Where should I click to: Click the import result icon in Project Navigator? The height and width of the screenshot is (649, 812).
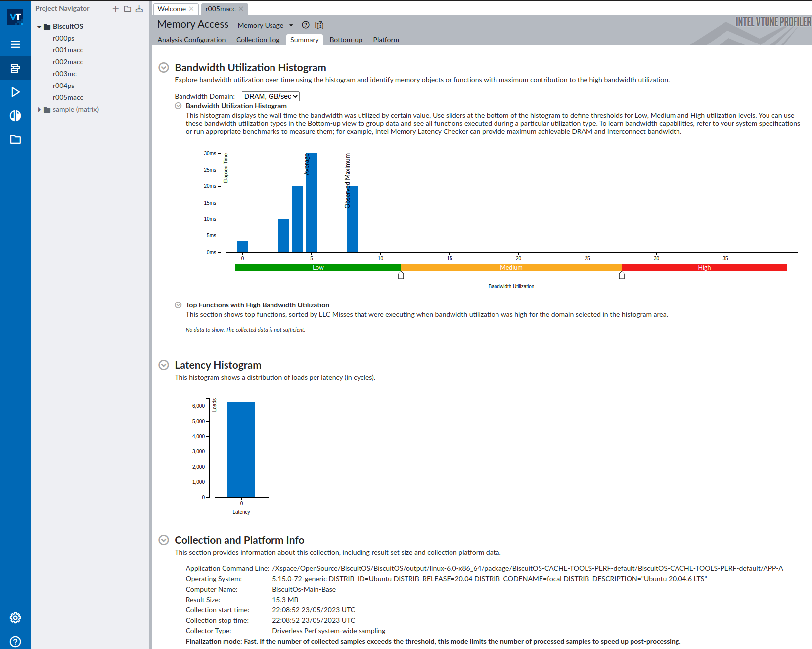(x=139, y=9)
